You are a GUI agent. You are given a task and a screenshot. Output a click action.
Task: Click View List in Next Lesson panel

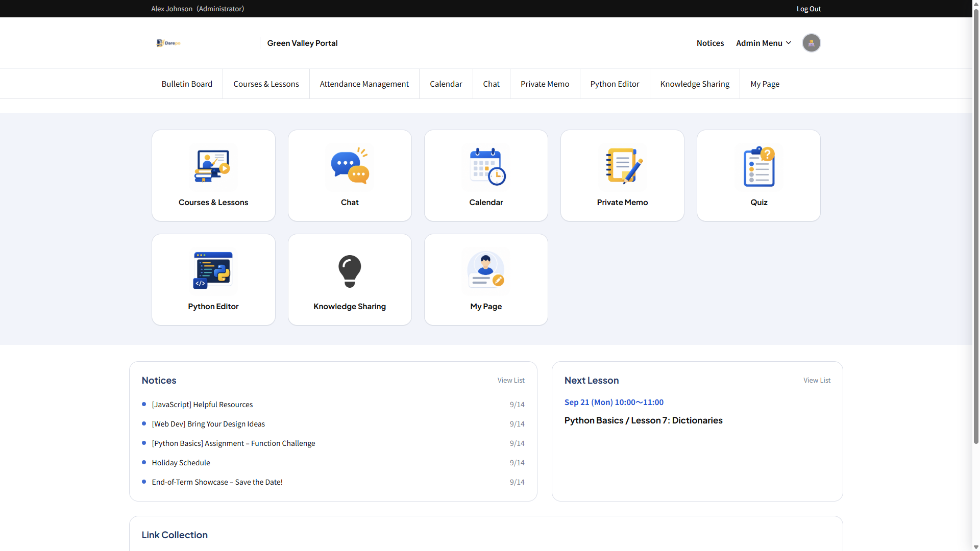pos(817,380)
